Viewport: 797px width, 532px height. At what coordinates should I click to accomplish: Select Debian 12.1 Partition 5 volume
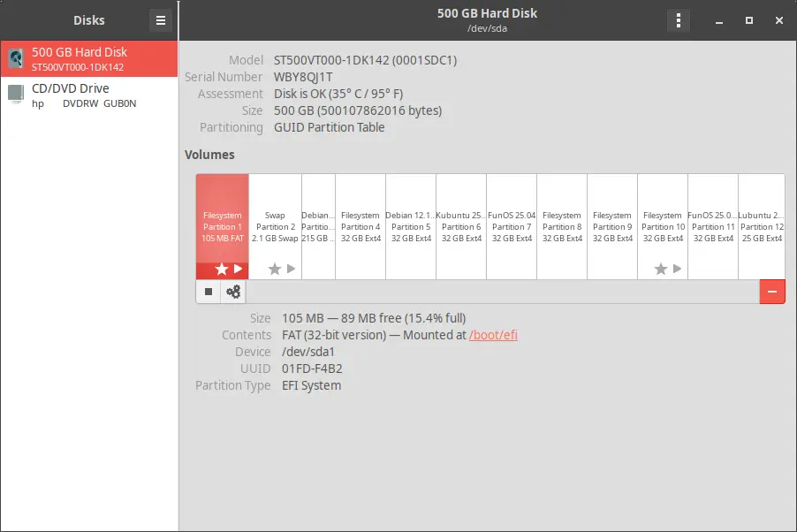coord(411,226)
